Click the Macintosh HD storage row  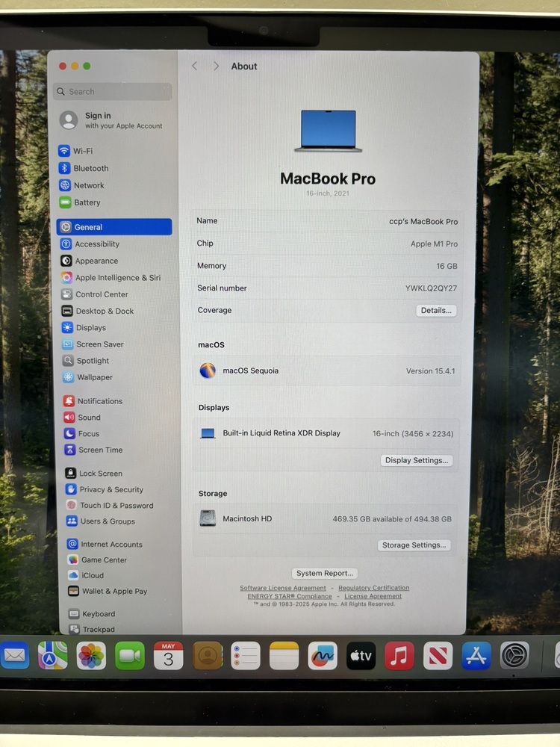point(326,519)
